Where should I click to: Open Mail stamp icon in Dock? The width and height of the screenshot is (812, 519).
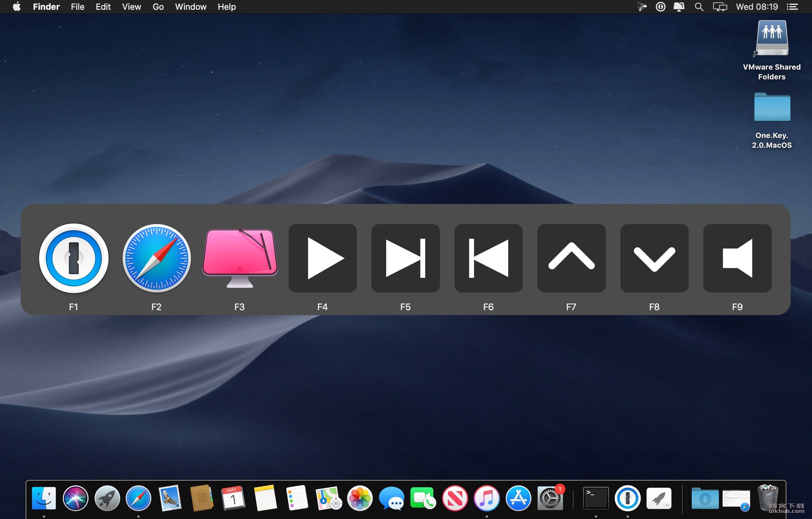click(x=170, y=498)
